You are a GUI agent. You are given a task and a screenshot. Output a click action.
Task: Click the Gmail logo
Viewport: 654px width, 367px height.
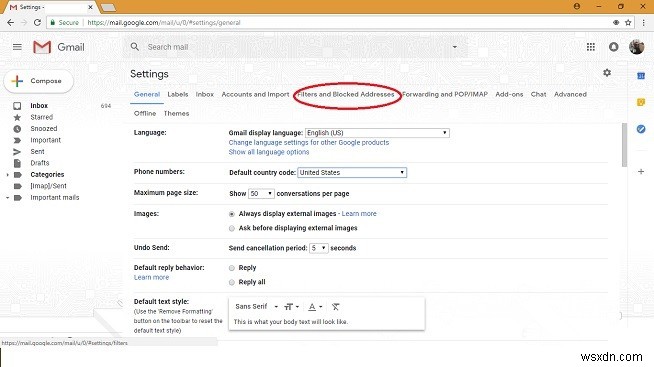pos(58,47)
